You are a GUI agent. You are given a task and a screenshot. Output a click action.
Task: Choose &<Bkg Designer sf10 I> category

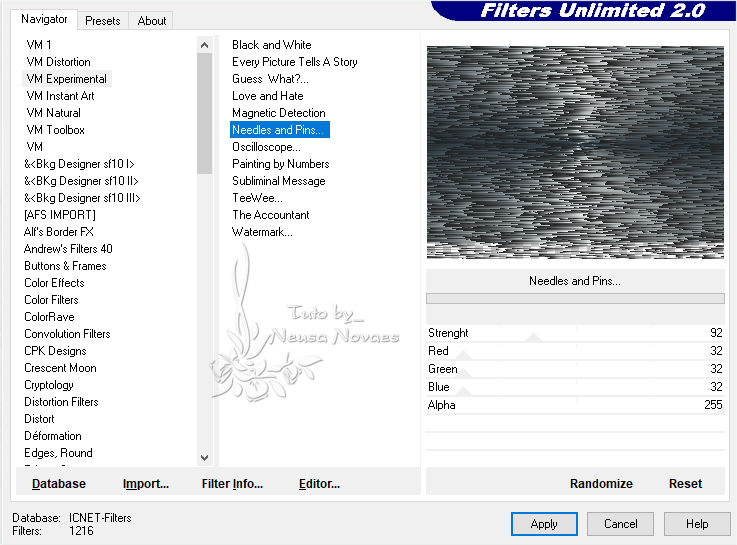[x=79, y=164]
